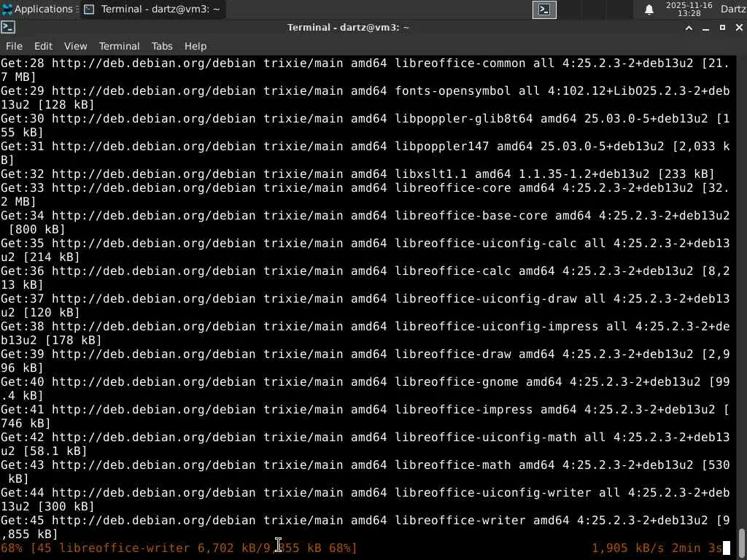Click the Terminal taskbar button in panel
The width and height of the screenshot is (747, 560).
click(x=152, y=9)
